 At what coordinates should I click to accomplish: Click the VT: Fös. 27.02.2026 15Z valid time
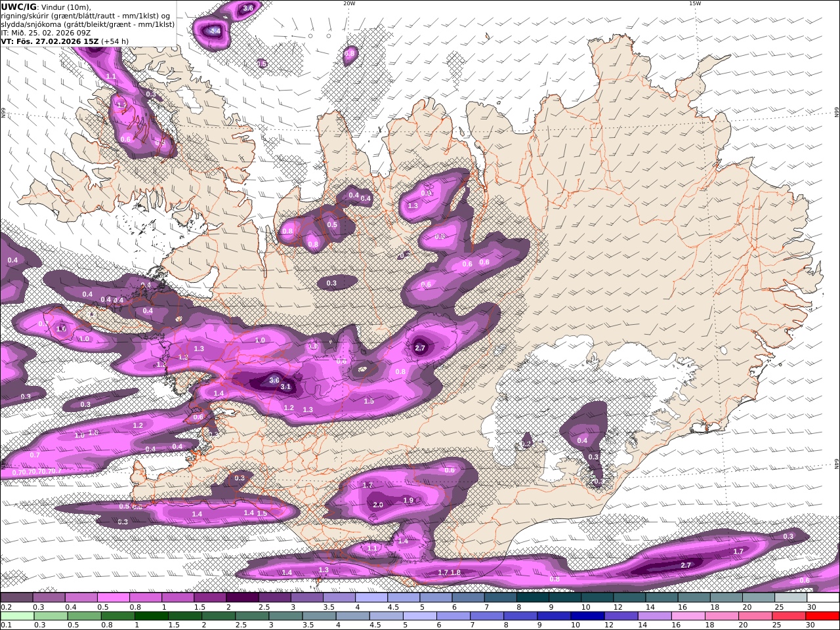tap(50, 41)
